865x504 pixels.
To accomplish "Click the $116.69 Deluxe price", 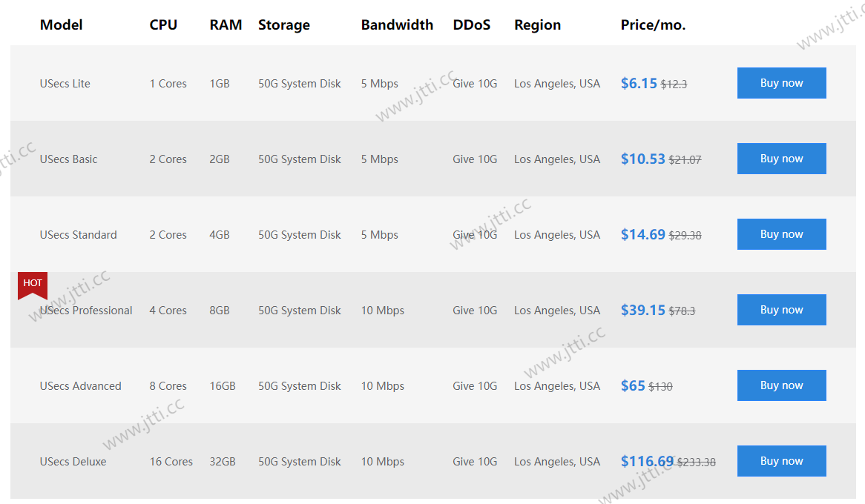I will coord(647,462).
